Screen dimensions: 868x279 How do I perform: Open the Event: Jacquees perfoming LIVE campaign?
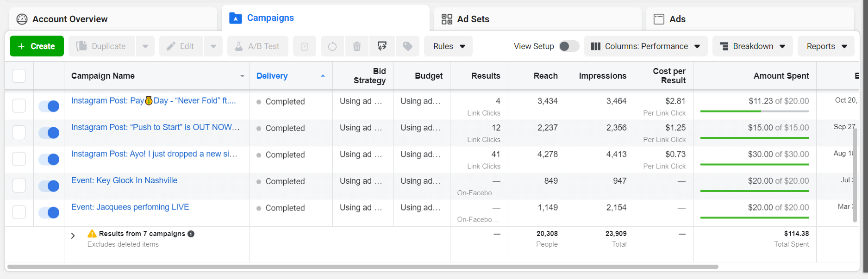[130, 207]
